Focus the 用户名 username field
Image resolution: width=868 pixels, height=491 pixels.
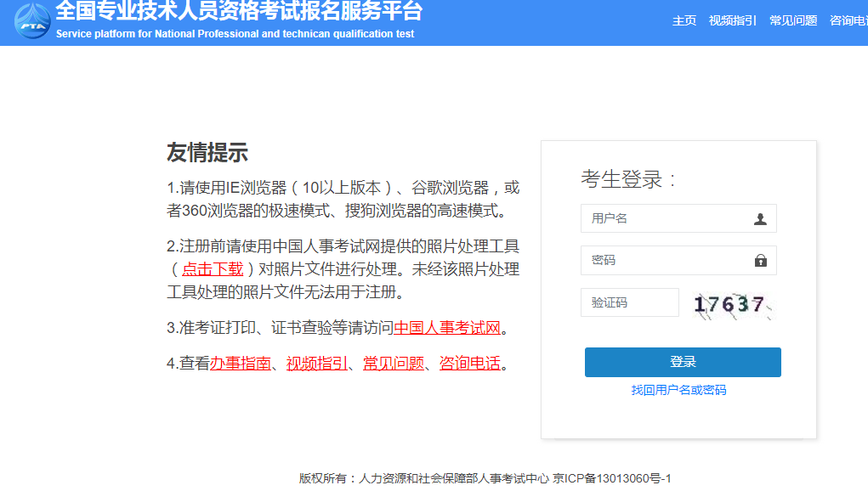click(x=678, y=218)
